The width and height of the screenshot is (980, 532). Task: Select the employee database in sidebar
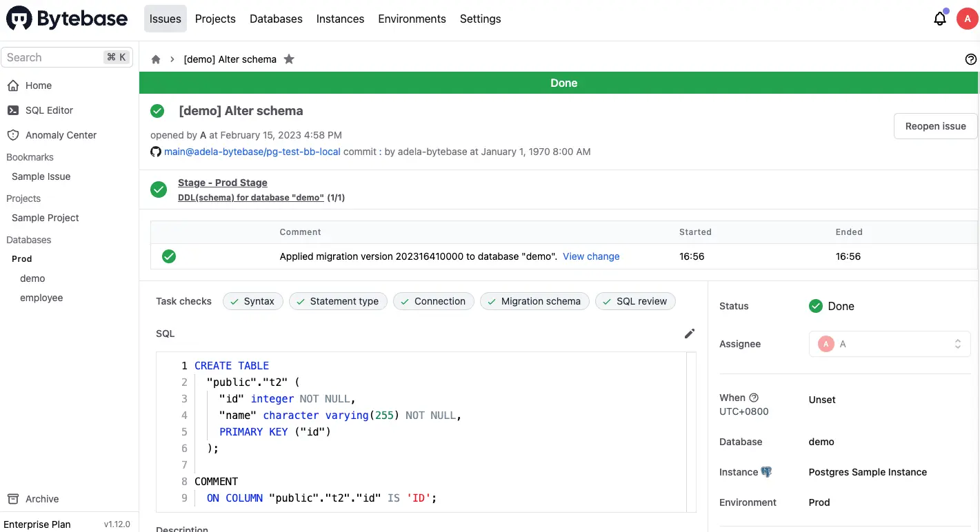click(x=41, y=298)
